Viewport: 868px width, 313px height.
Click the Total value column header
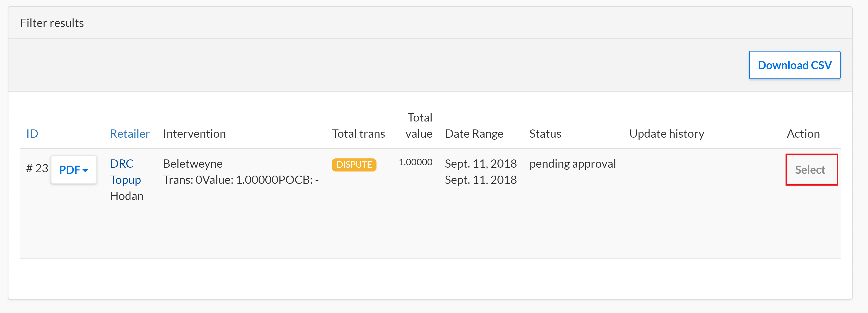point(419,125)
